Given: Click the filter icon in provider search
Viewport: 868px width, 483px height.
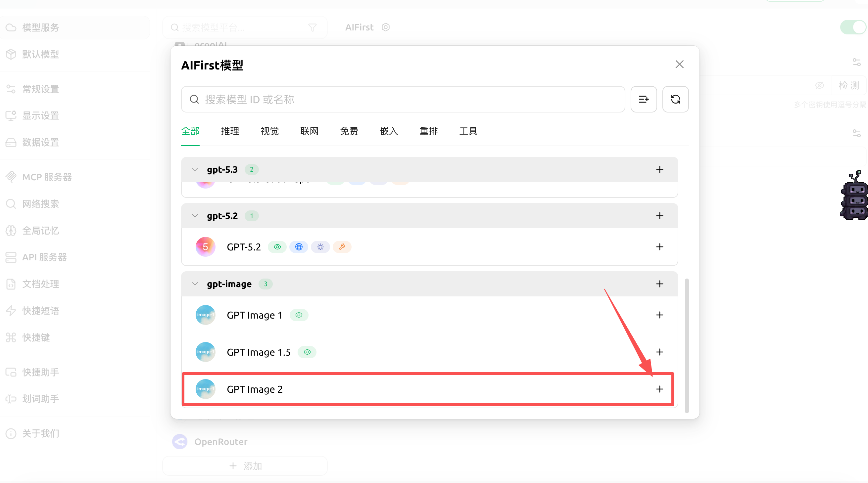Looking at the screenshot, I should pyautogui.click(x=313, y=27).
